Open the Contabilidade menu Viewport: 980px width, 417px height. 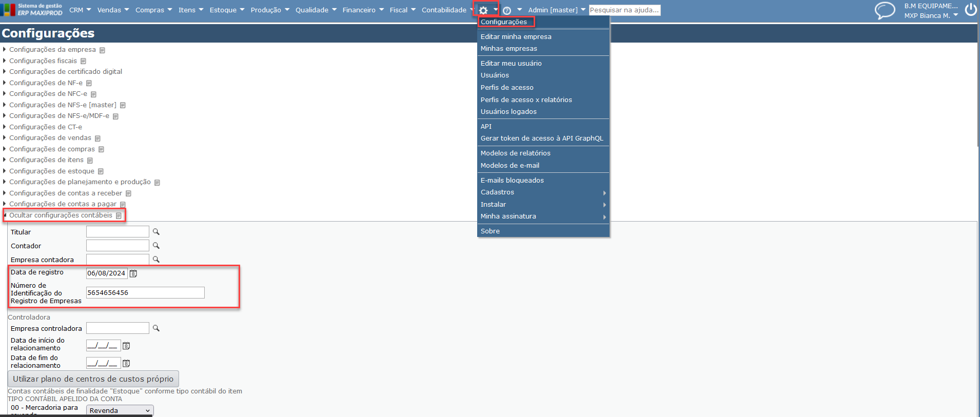pos(447,10)
